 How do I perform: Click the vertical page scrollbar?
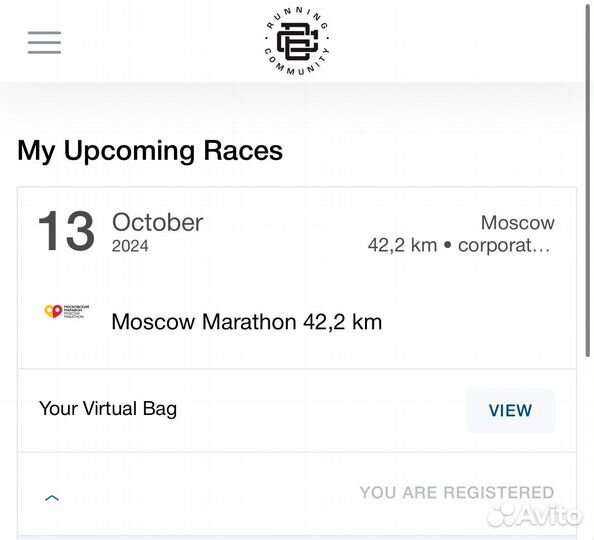click(588, 180)
